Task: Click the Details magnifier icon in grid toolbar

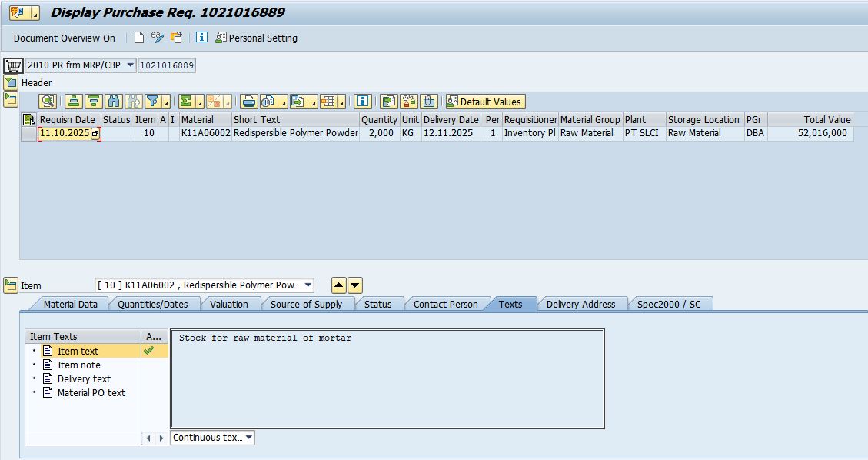Action: [x=48, y=102]
